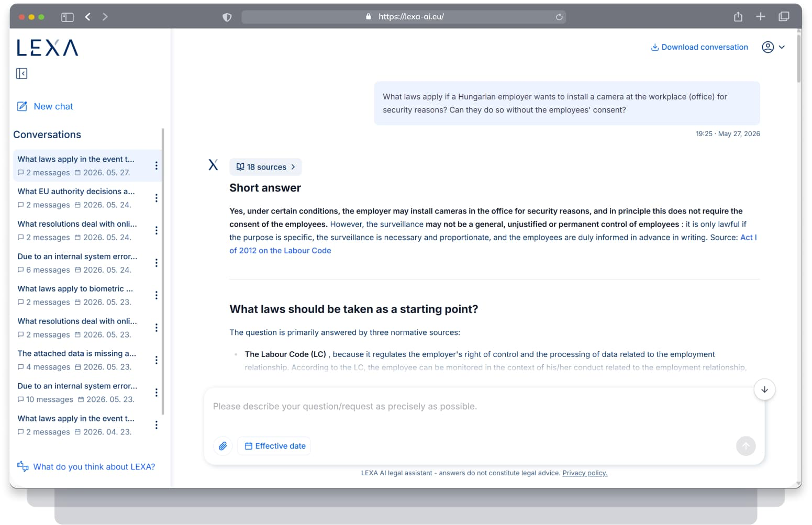Set the Effective date
812x525 pixels.
(275, 446)
